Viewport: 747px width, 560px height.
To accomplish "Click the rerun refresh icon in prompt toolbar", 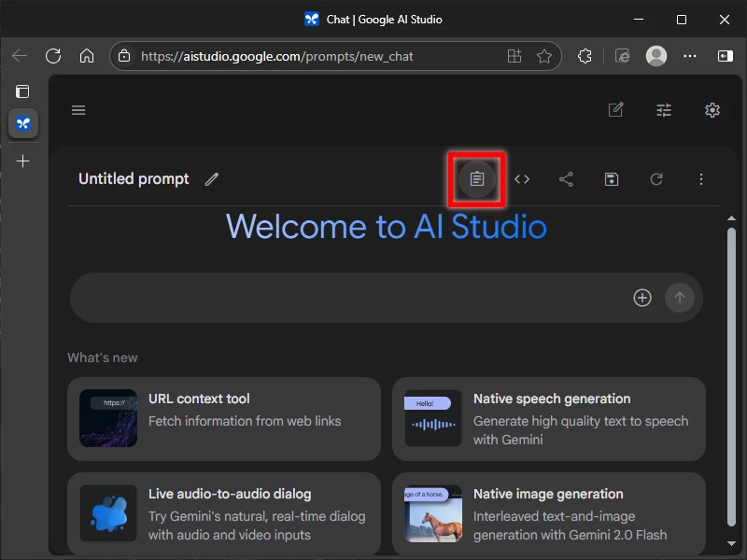I will point(656,179).
